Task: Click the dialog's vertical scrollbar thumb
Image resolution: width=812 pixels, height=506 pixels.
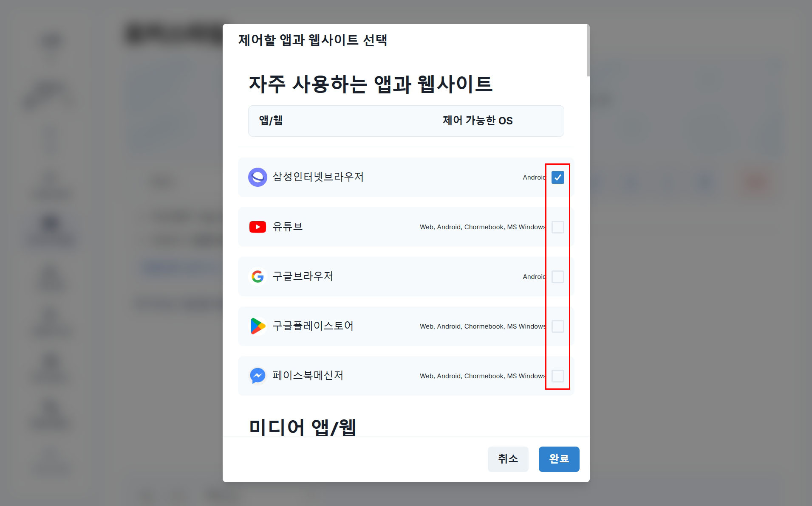Action: pyautogui.click(x=588, y=51)
